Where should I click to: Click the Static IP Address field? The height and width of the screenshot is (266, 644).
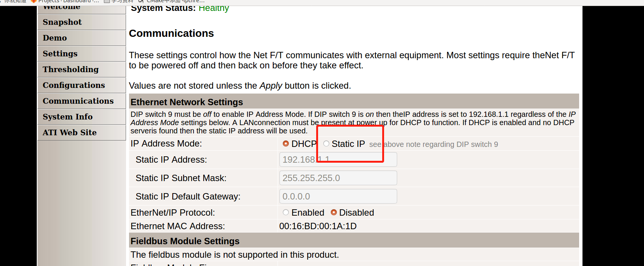338,160
